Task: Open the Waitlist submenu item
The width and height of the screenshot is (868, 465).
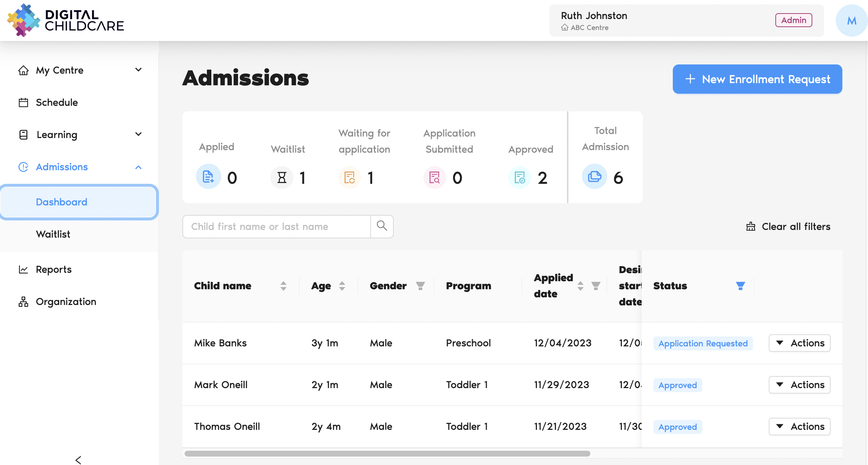Action: click(x=53, y=234)
